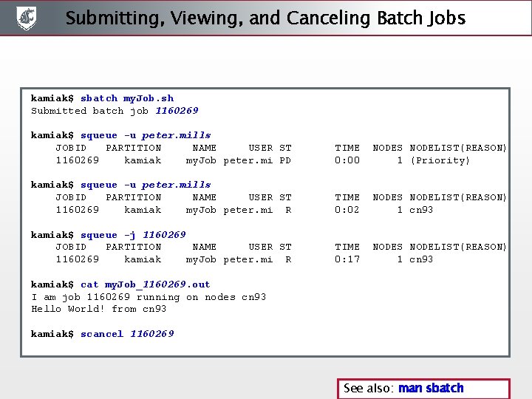The width and height of the screenshot is (532, 399).
Task: Select the 'squeue -j 1160269' command
Action: click(133, 235)
